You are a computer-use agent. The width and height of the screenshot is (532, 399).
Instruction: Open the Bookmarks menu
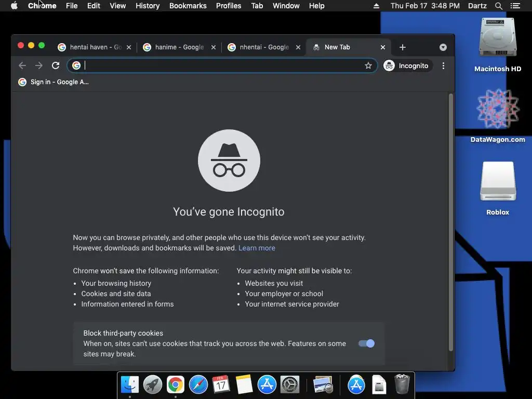pos(188,6)
